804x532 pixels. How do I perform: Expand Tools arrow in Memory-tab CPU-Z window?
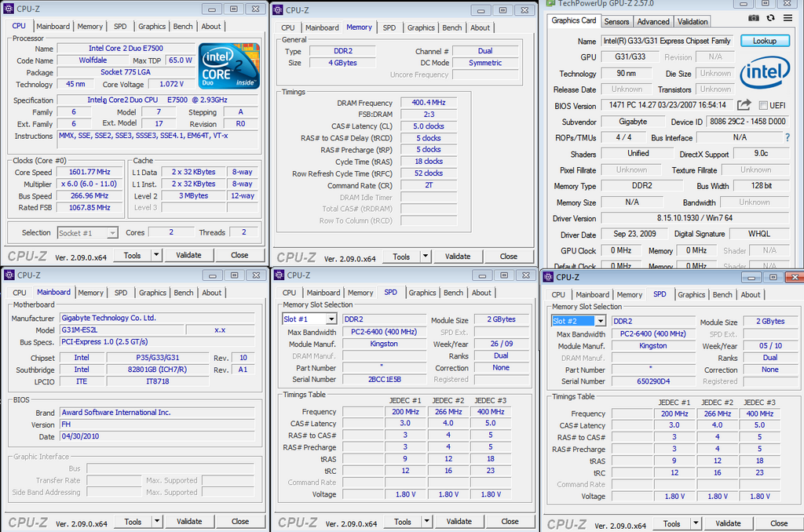[x=425, y=257]
